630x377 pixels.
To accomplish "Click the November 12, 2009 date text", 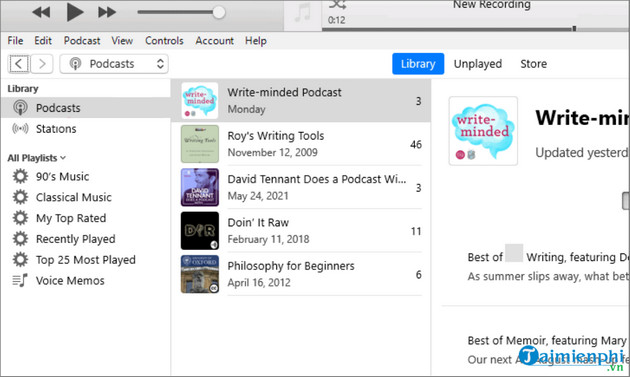I will click(x=272, y=152).
